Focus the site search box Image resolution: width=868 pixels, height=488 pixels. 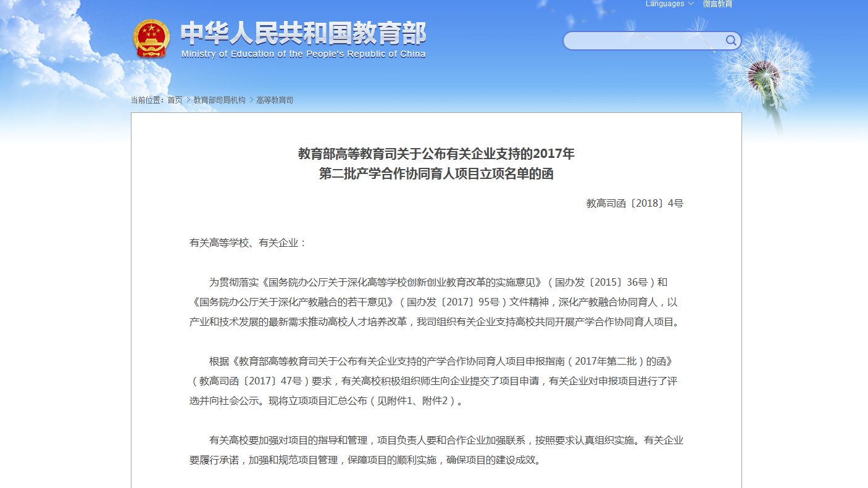tap(652, 41)
